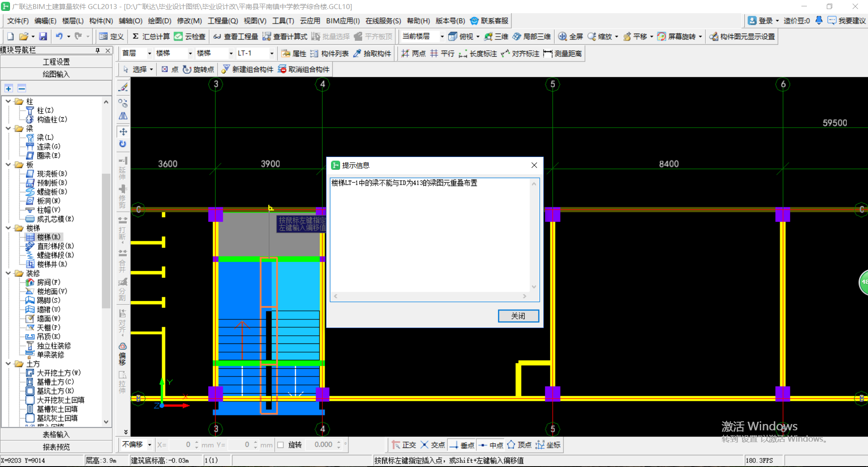Click horizontal scrollbar in 提示信息 dialog
Screen dimensions: 868x467
click(x=430, y=296)
